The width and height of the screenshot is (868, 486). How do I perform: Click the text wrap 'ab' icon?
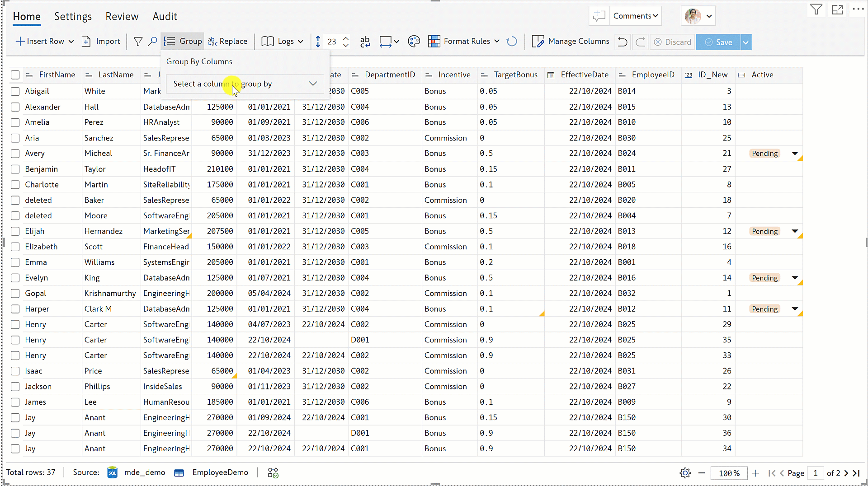(365, 42)
